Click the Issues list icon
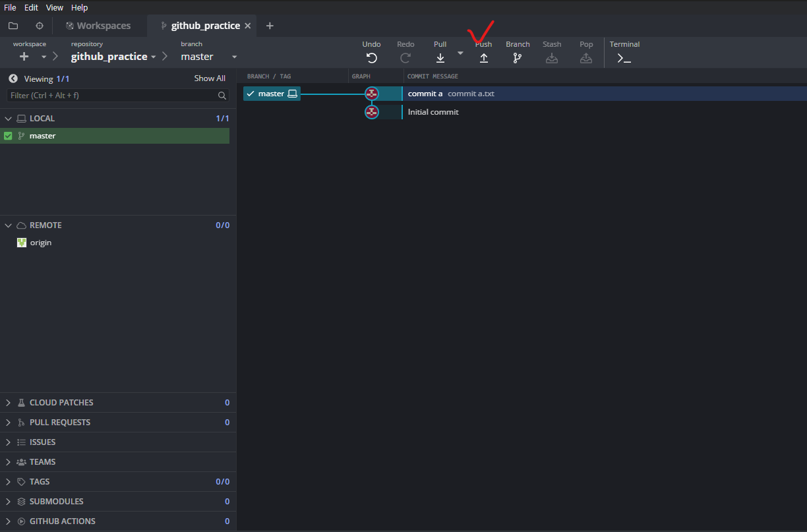This screenshot has width=807, height=532. (21, 442)
